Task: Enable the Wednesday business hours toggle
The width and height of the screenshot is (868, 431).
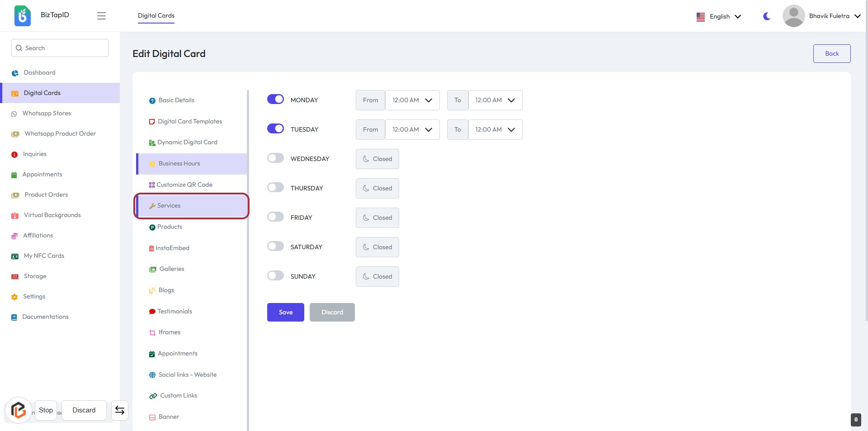Action: (x=275, y=158)
